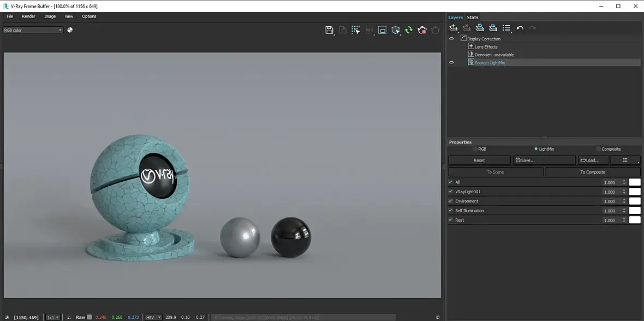The height and width of the screenshot is (321, 644).
Task: Click the greyed Render teapot icon
Action: click(436, 30)
